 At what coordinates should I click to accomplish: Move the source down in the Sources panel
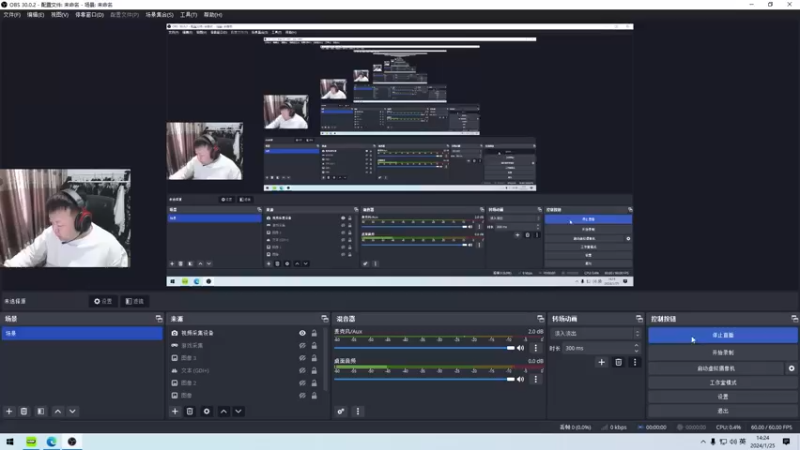[238, 411]
